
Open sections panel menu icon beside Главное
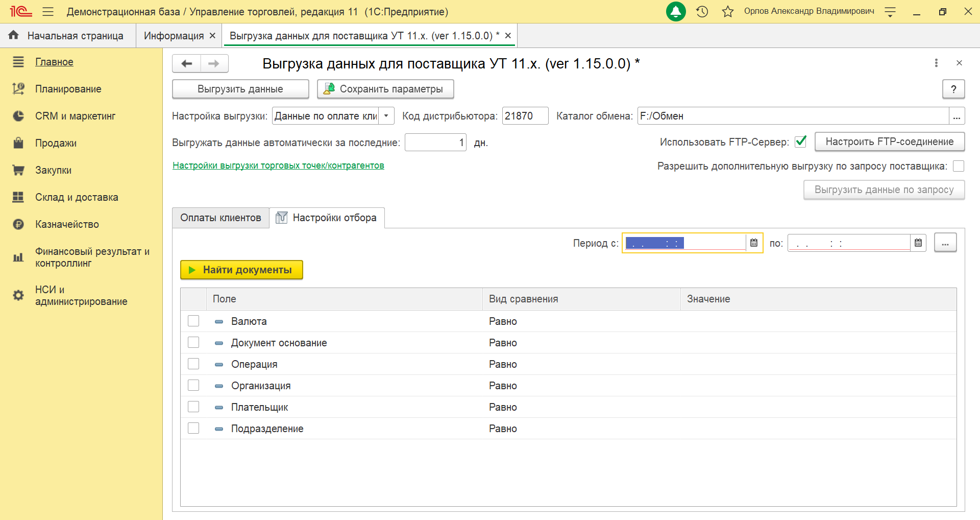pyautogui.click(x=18, y=62)
